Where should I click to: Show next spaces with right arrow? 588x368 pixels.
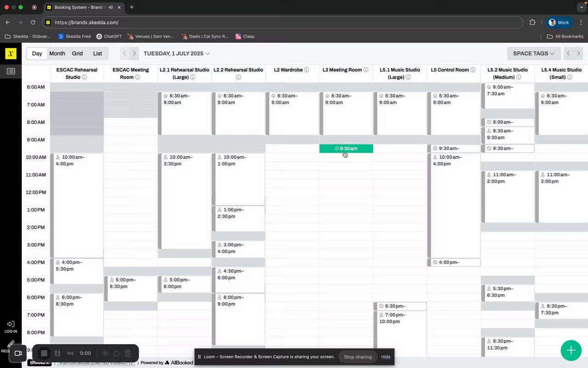(x=579, y=53)
